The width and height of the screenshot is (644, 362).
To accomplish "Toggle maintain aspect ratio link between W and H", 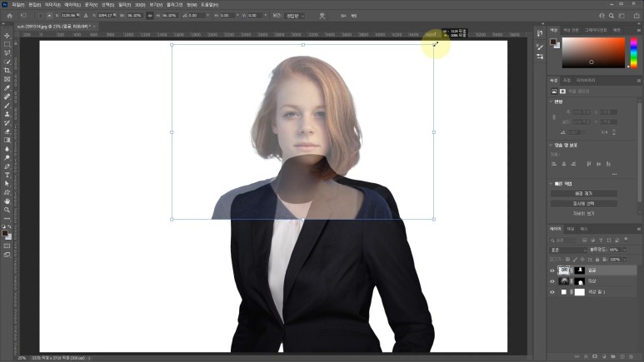I will [x=150, y=16].
